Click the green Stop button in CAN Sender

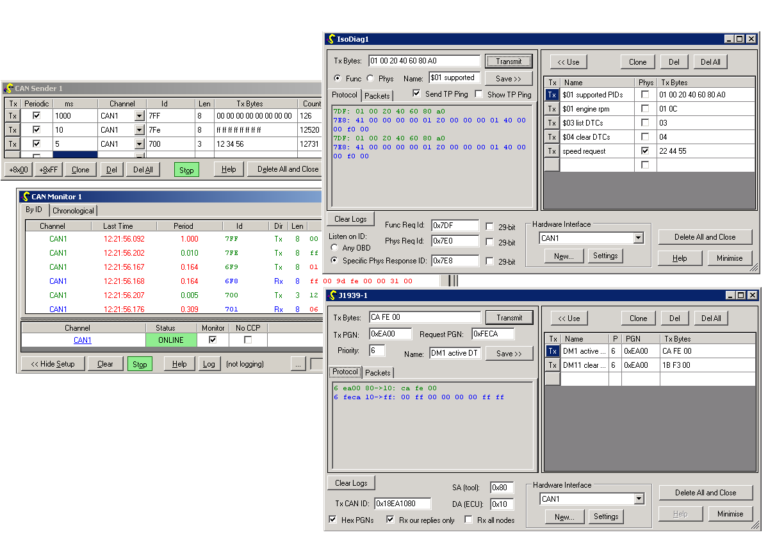[x=186, y=170]
